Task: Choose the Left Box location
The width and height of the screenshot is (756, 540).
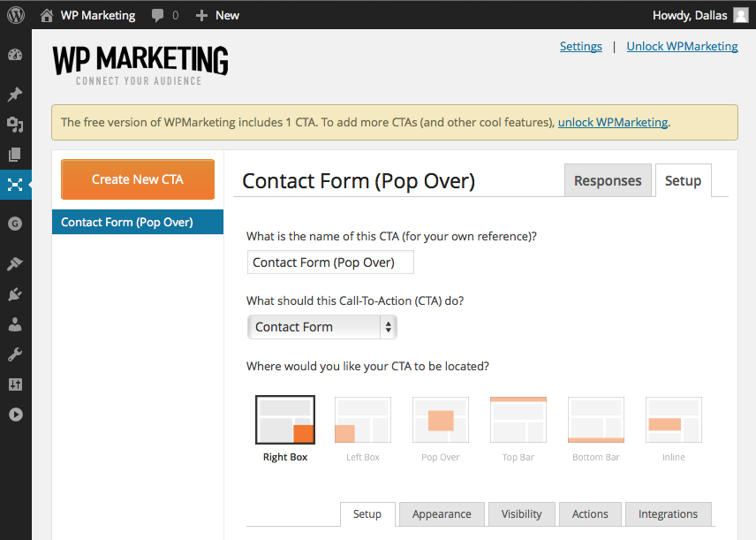Action: pos(363,429)
